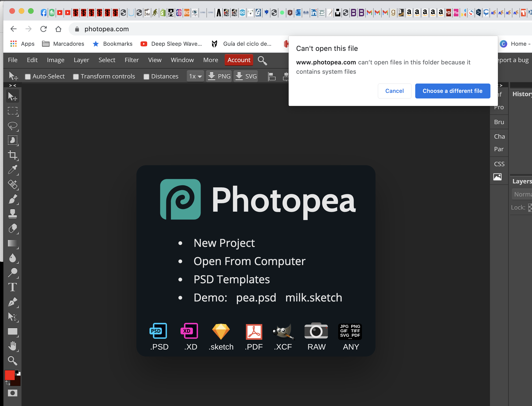532x406 pixels.
Task: Select the Blur droplet tool
Action: click(x=13, y=258)
